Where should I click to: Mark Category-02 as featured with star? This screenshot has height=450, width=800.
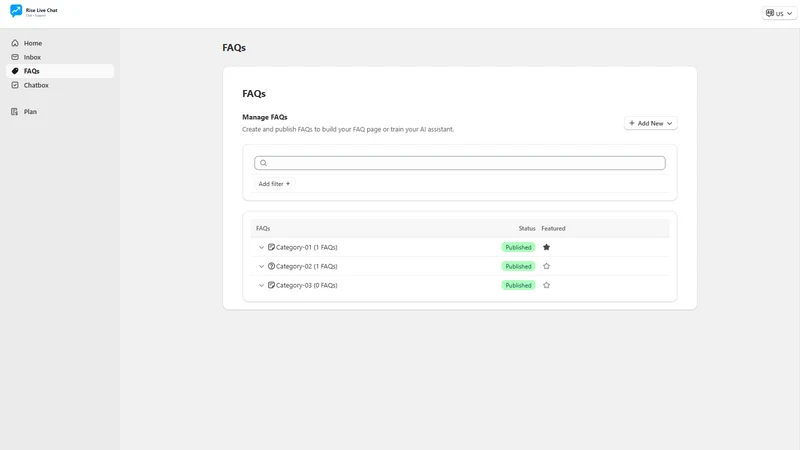pos(546,266)
